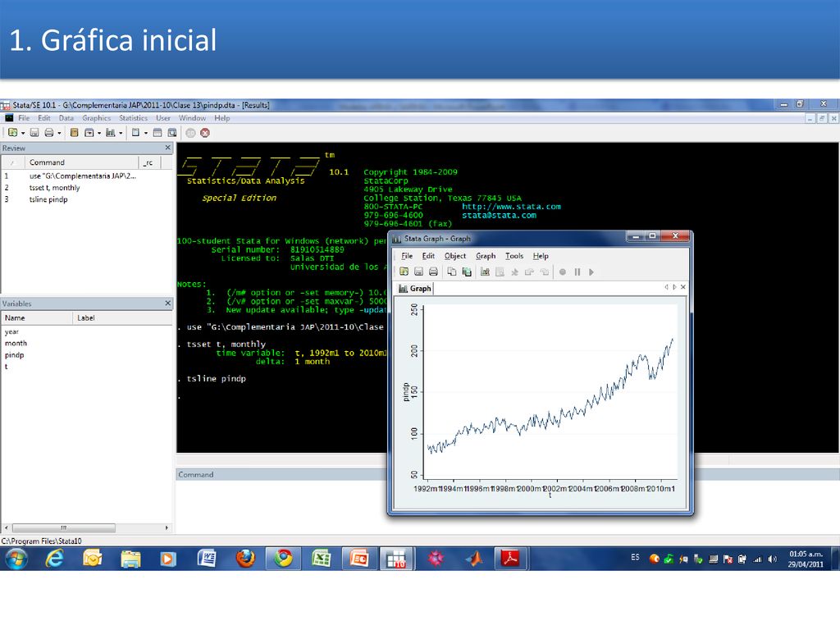Click Label column header in Variables panel
840x630 pixels.
point(122,317)
